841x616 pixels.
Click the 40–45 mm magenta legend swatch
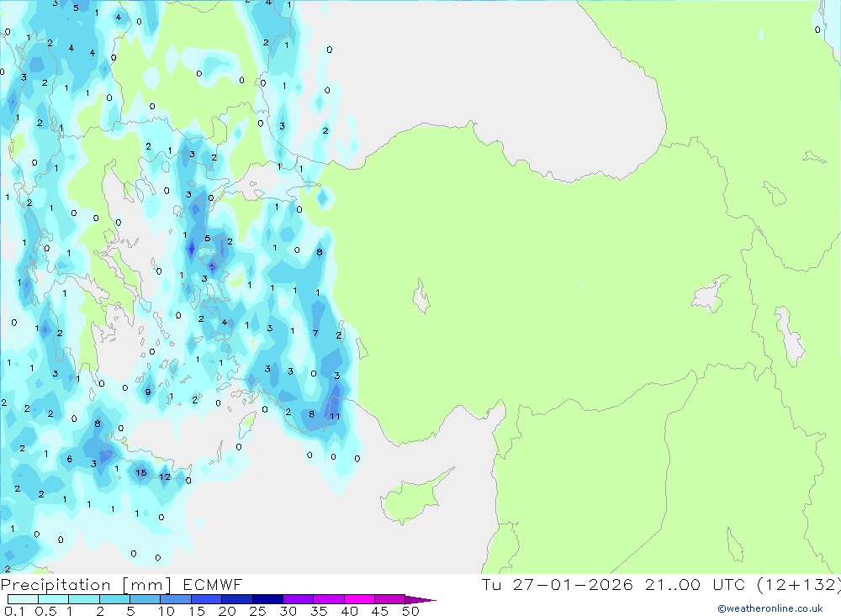click(x=359, y=599)
